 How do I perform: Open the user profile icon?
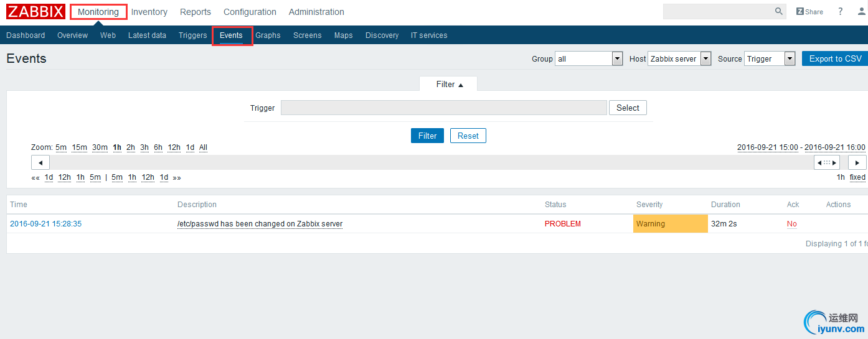862,12
